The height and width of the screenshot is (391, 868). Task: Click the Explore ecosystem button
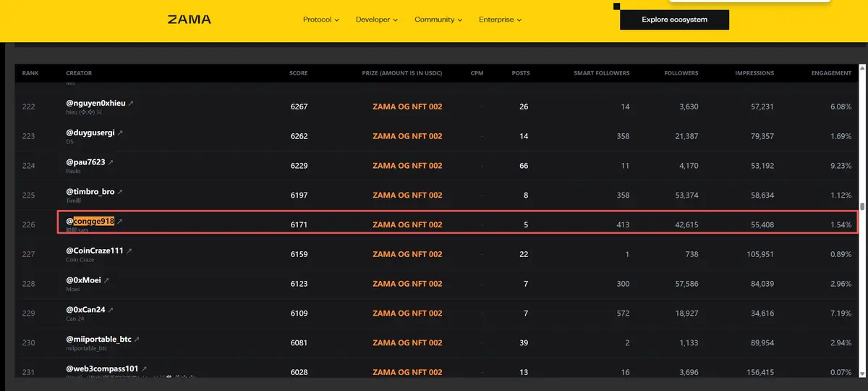coord(674,20)
